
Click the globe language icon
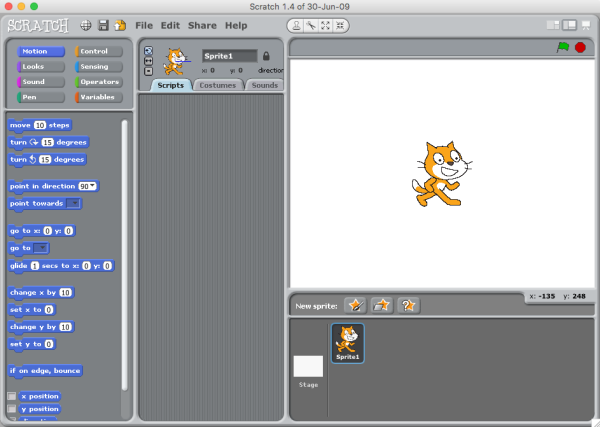(86, 24)
